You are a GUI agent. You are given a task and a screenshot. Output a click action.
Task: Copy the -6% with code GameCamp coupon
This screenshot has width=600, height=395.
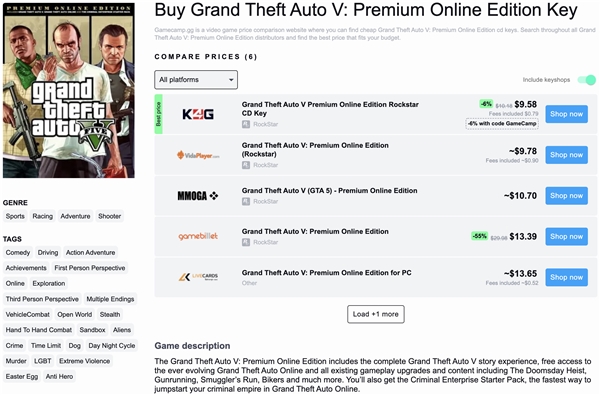tap(502, 124)
